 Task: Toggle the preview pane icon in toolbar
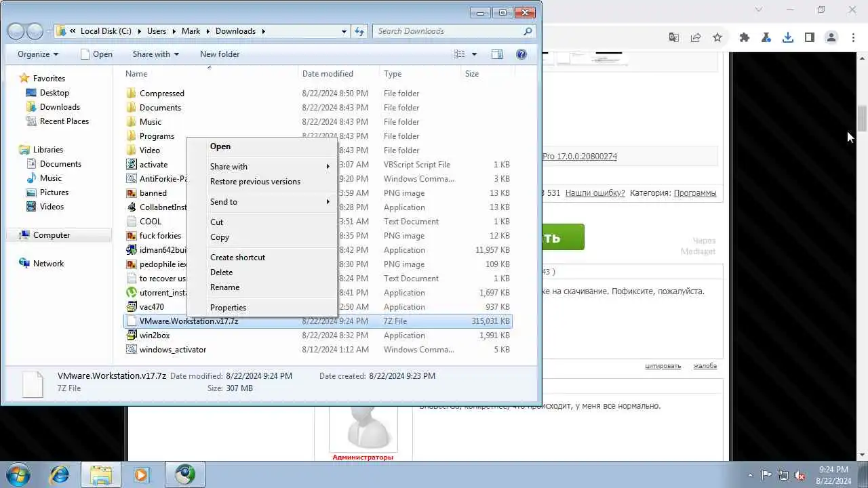click(496, 54)
